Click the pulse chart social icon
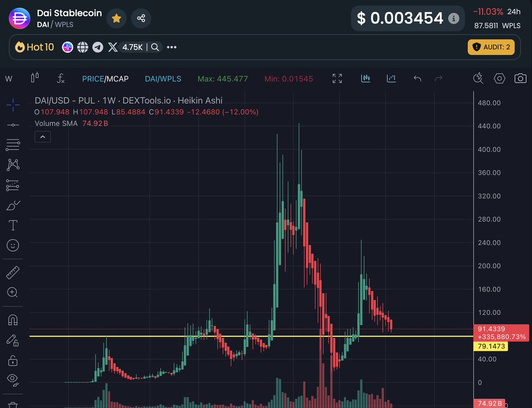The image size is (532, 408). click(x=67, y=47)
